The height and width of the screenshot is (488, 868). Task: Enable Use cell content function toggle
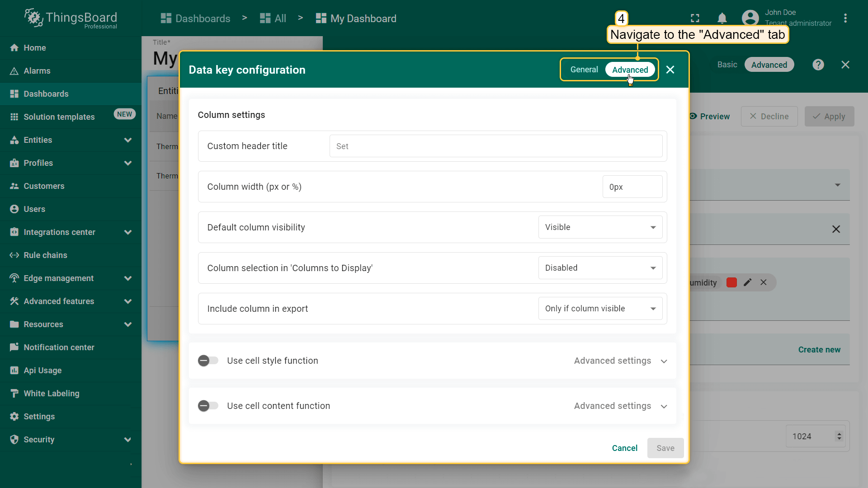[x=208, y=406]
